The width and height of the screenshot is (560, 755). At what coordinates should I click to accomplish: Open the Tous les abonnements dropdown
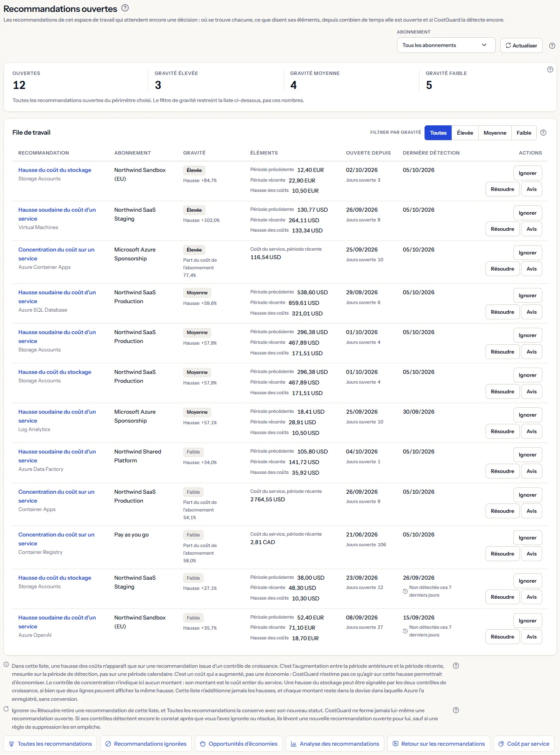tap(446, 45)
